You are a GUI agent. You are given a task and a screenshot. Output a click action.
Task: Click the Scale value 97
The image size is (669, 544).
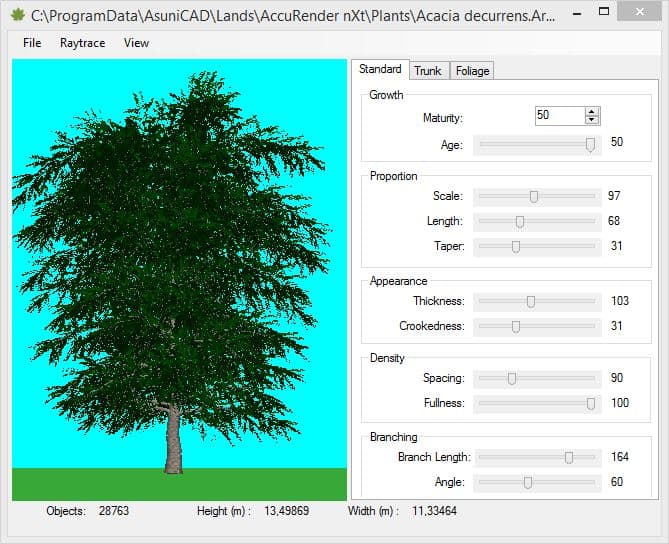[x=614, y=196]
